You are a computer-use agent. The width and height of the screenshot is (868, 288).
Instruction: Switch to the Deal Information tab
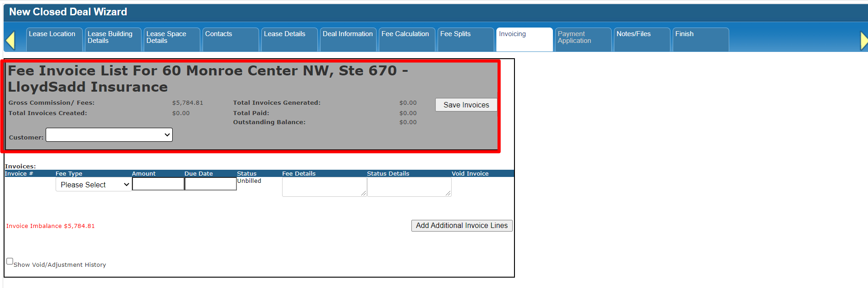point(348,39)
